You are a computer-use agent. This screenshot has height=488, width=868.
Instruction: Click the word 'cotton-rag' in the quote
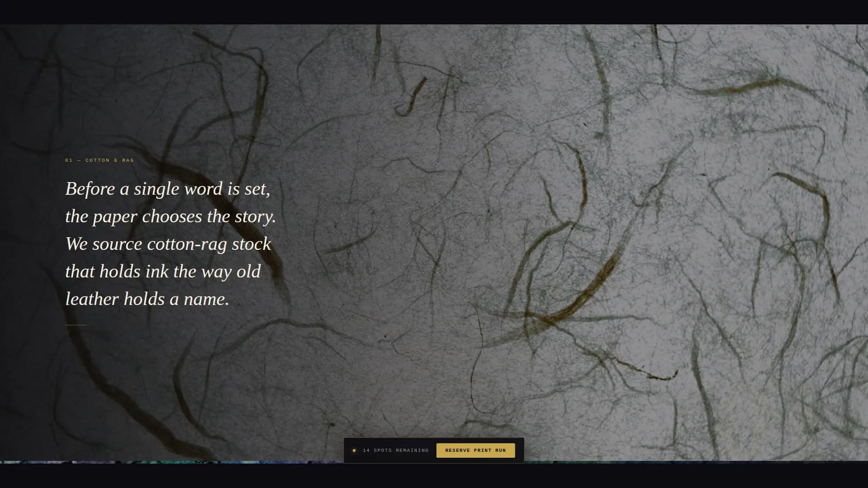(187, 244)
